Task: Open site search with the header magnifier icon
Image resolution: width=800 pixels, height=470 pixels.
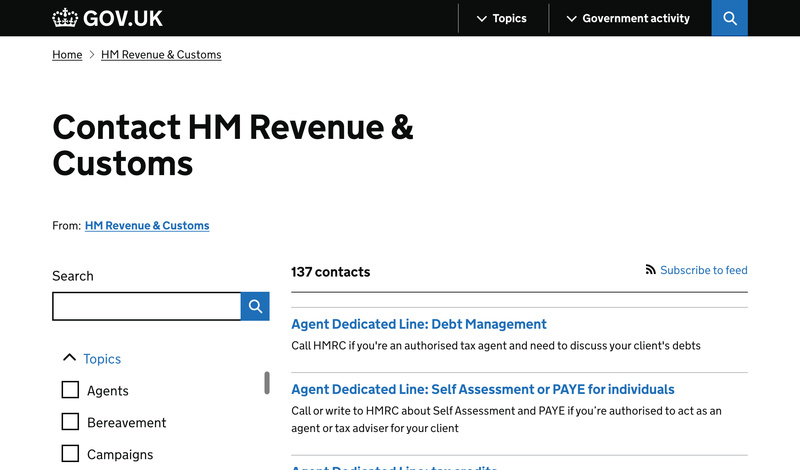Action: point(730,18)
